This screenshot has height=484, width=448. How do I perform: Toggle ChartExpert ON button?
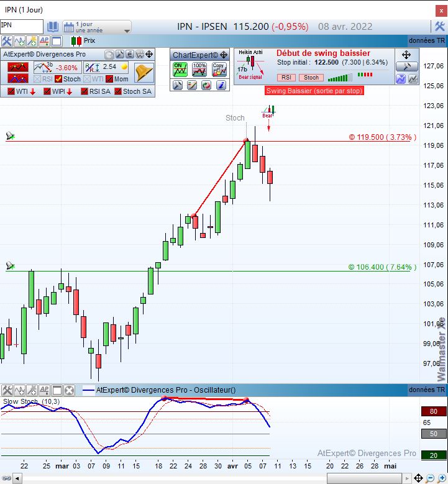tap(180, 70)
